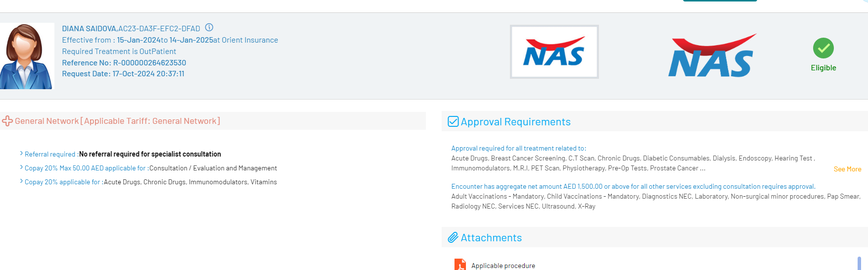
Task: Click Acute Drugs, Chronic Drugs, Immunomodulators, Vitamins text
Action: tap(190, 182)
